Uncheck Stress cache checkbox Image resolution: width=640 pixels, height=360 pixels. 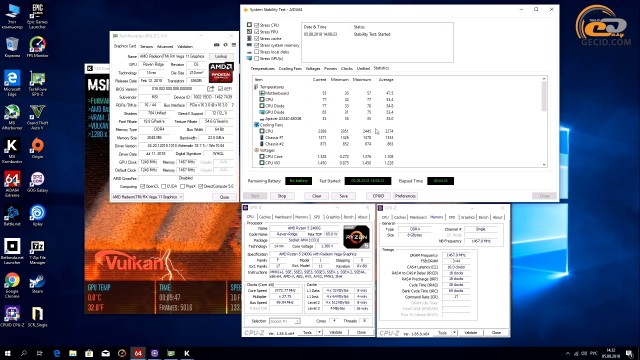[x=257, y=38]
